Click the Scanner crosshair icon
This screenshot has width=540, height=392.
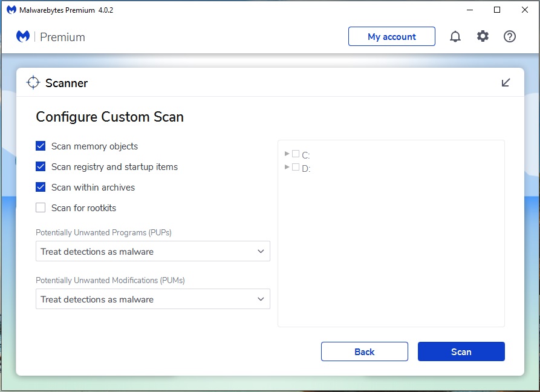coord(33,83)
